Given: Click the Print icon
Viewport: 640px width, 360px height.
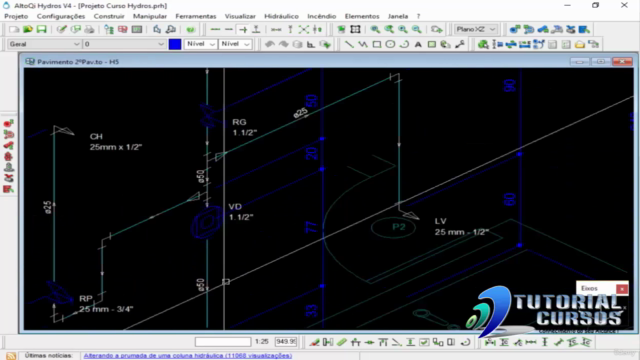Looking at the screenshot, I should point(89,29).
